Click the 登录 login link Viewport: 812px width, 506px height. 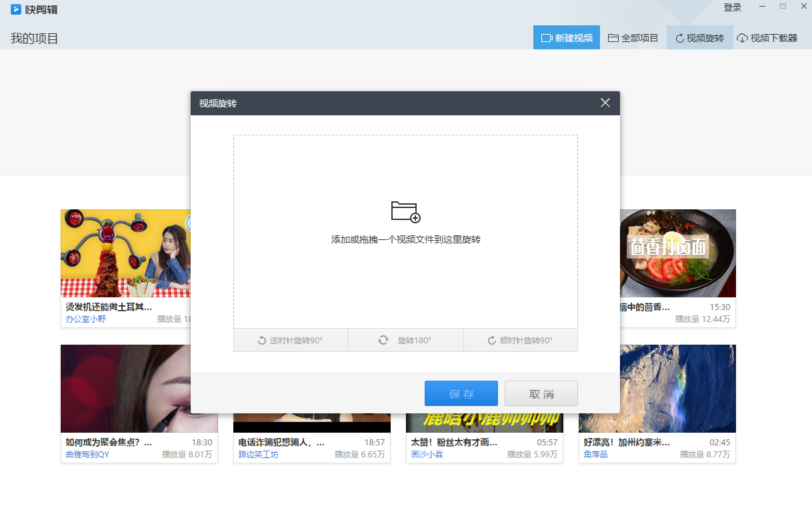tap(733, 7)
